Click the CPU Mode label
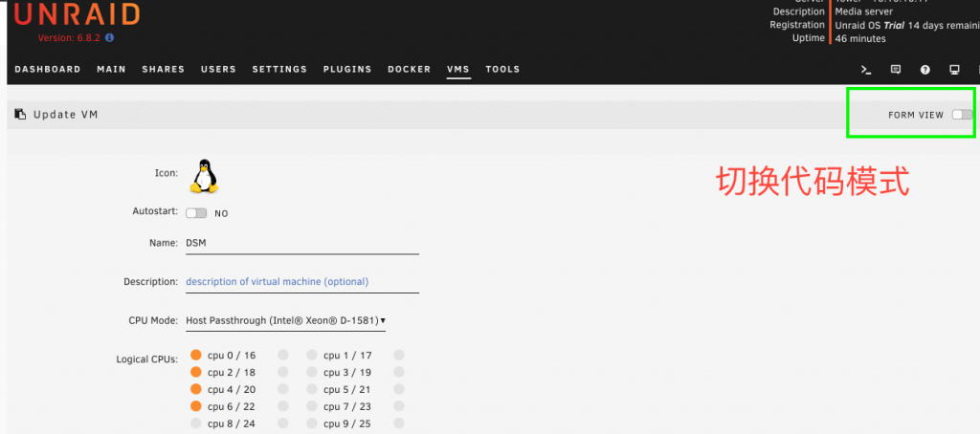The height and width of the screenshot is (434, 980). pyautogui.click(x=153, y=320)
